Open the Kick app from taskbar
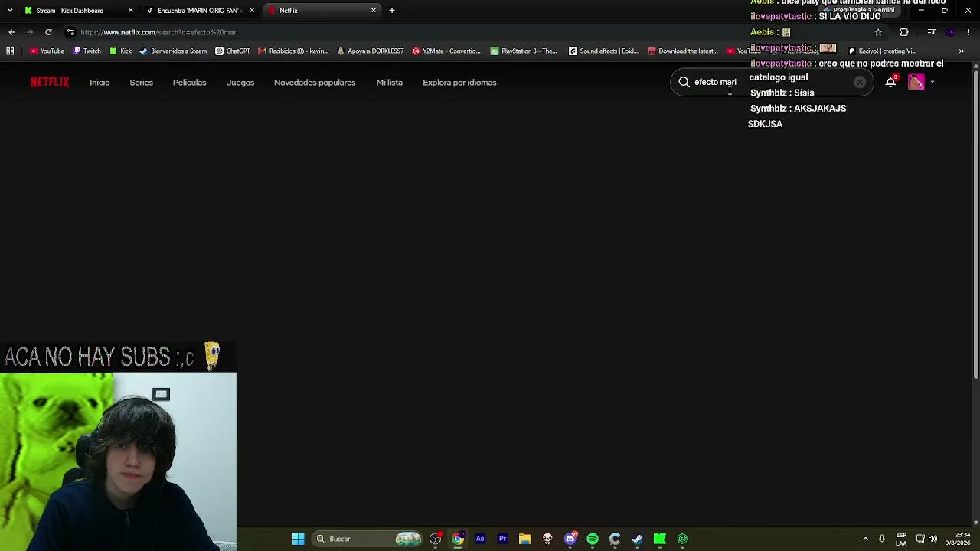The height and width of the screenshot is (551, 980). pos(660,539)
